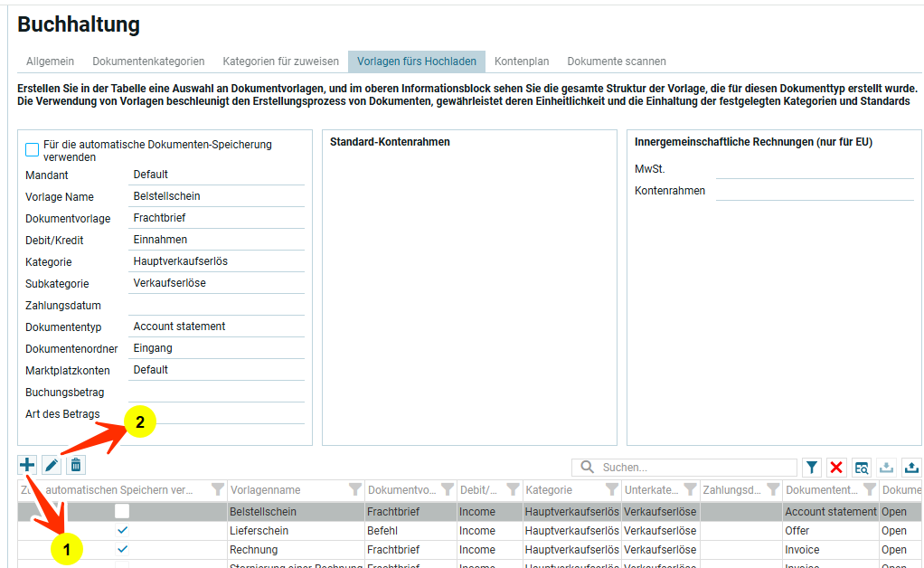Open the Dokumentenkategorien tab

click(148, 62)
